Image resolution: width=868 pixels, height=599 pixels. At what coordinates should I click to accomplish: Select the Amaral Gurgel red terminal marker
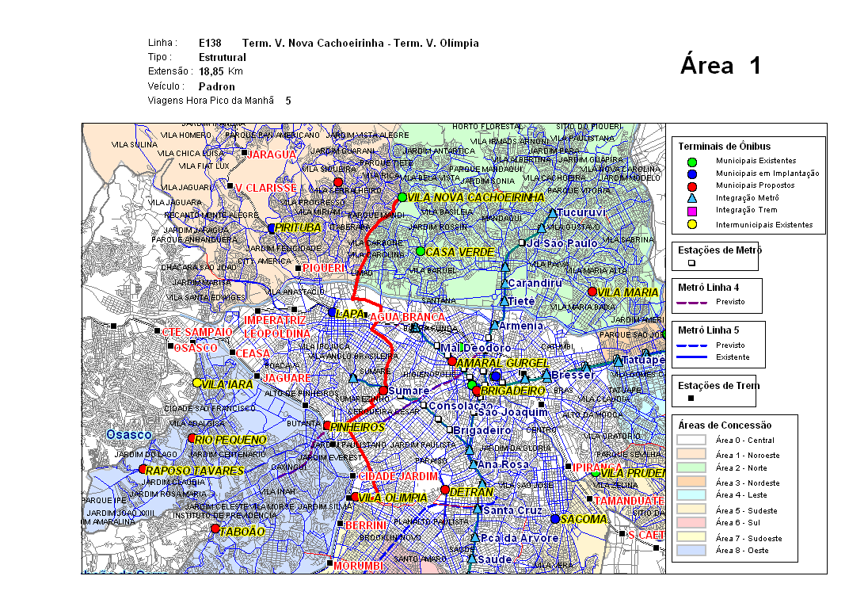(452, 361)
